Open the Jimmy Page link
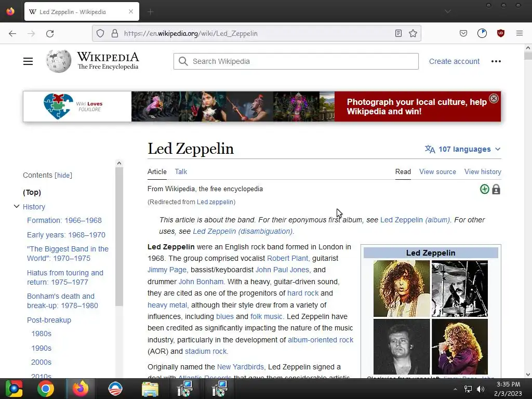The image size is (532, 399). [x=167, y=270]
